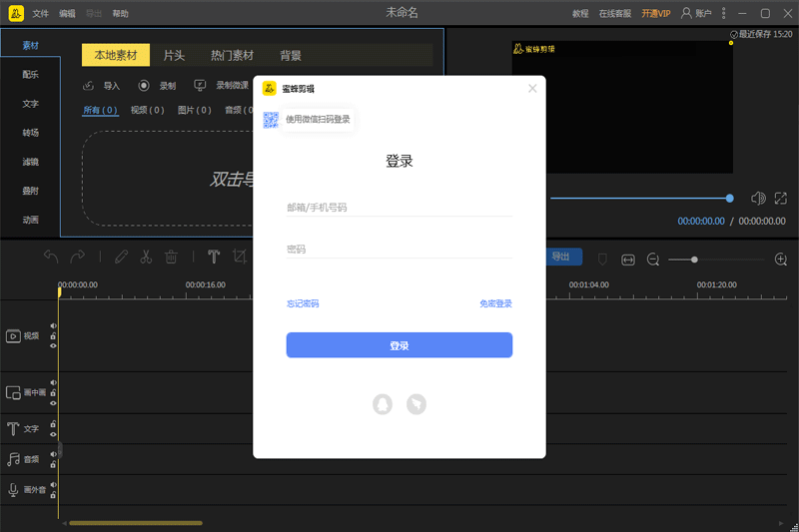Click the QQ login icon in dialog
This screenshot has width=799, height=532.
pos(383,403)
